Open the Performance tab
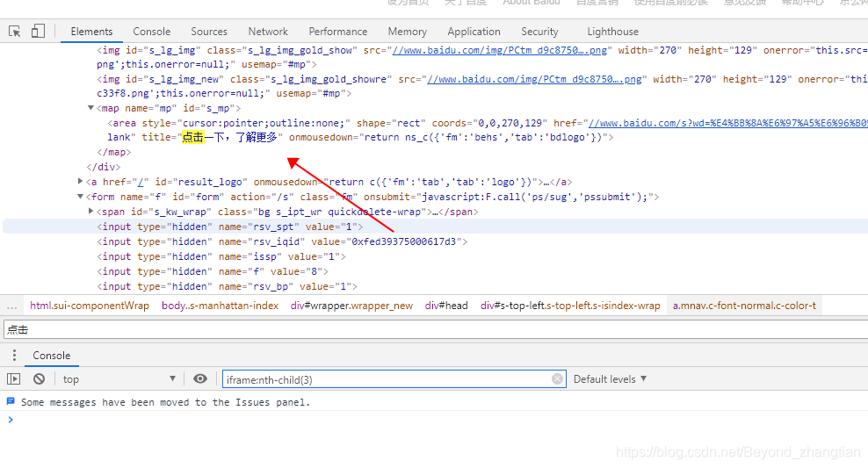Screen dimensions: 868x468 (337, 32)
